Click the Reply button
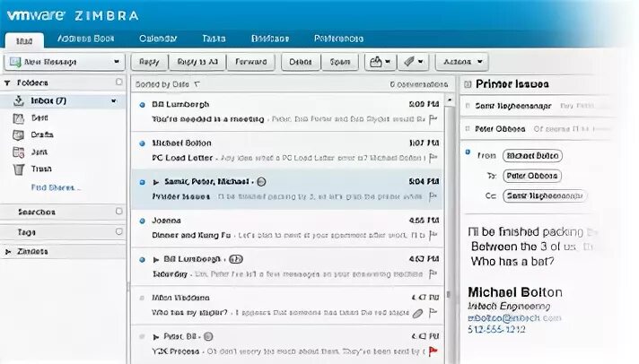Screen dimensions: 639x364 (149, 62)
